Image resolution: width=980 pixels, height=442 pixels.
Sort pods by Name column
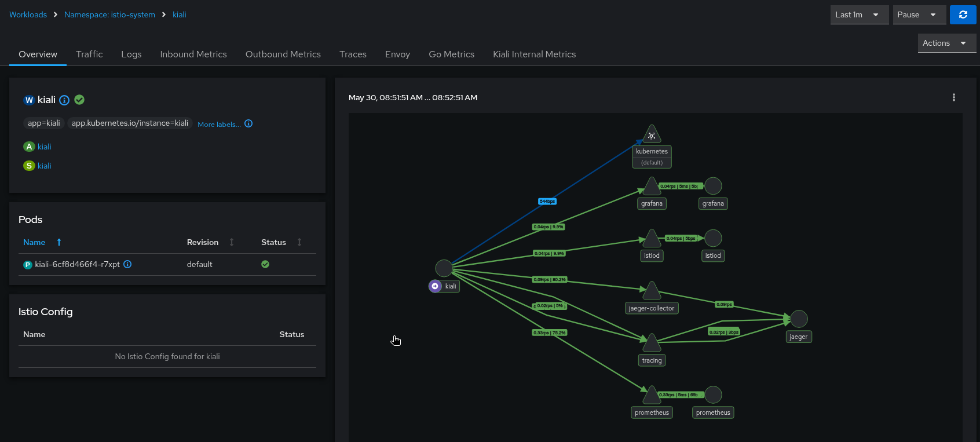[x=34, y=242]
